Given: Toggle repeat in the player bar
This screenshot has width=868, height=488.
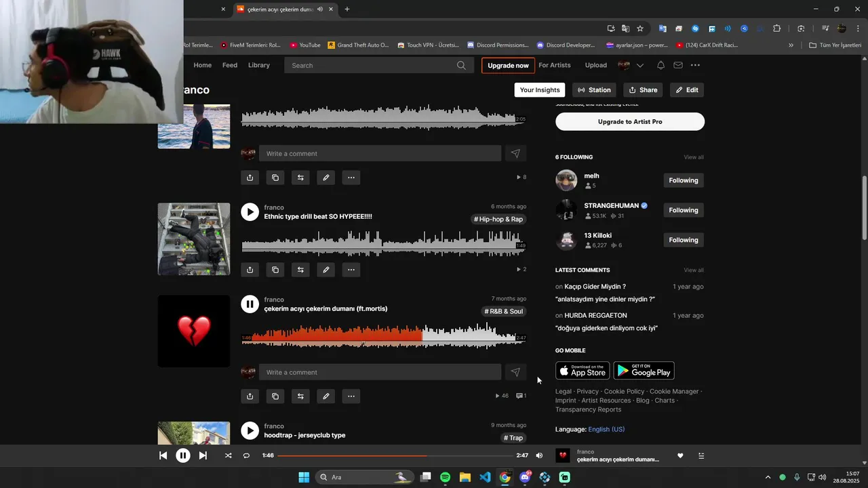Looking at the screenshot, I should 246,455.
